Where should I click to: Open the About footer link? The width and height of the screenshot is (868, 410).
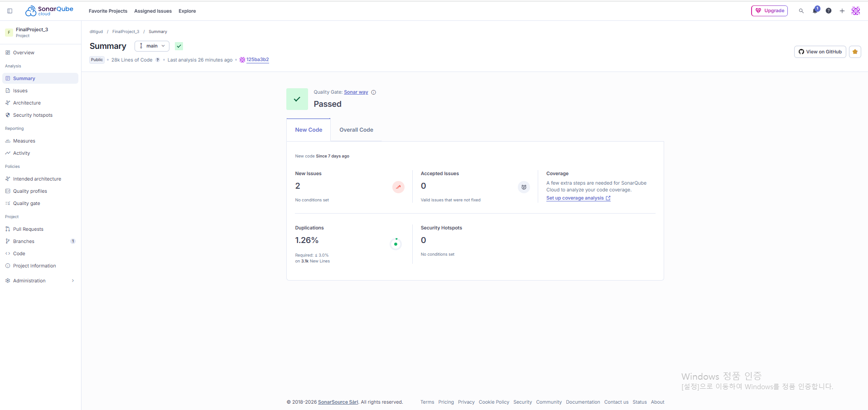(x=658, y=402)
